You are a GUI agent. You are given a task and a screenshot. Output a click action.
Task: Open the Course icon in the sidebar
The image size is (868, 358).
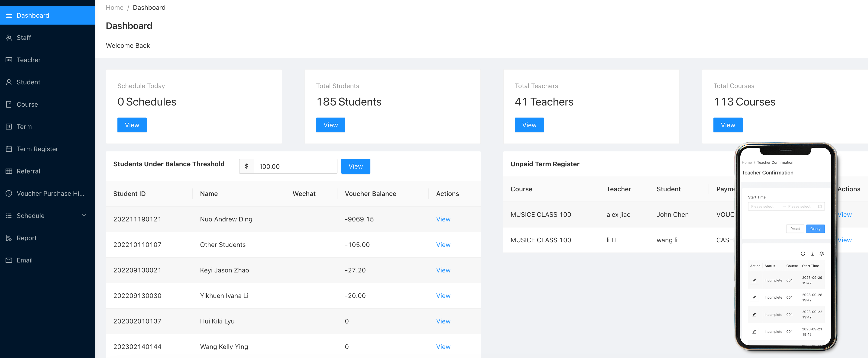pyautogui.click(x=9, y=104)
